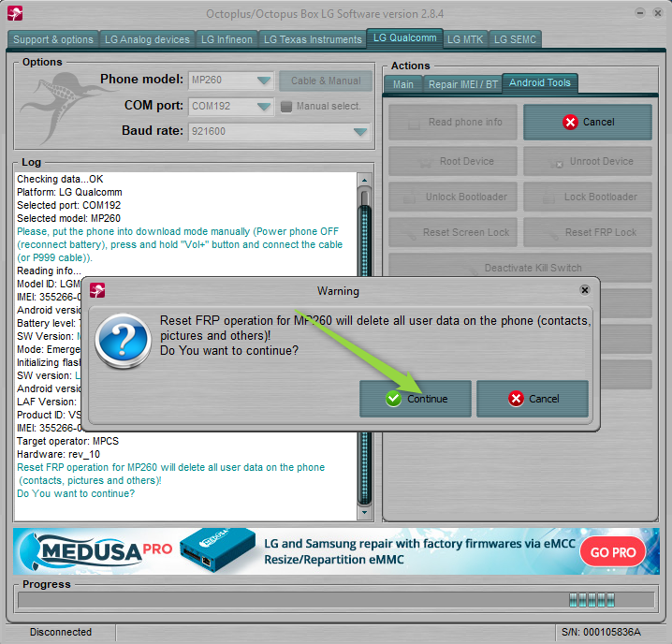Screen dimensions: 672x644
Task: Click the "Target operator: MPCS" log line
Action: (67, 441)
